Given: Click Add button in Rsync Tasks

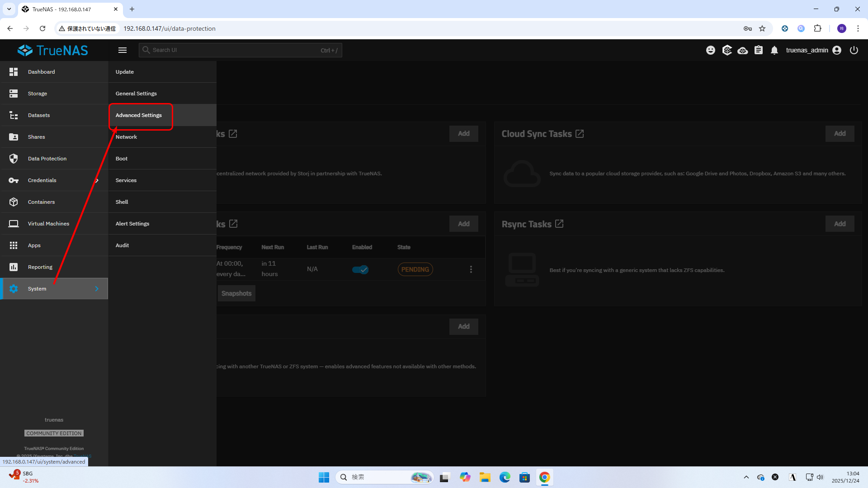Looking at the screenshot, I should (840, 224).
